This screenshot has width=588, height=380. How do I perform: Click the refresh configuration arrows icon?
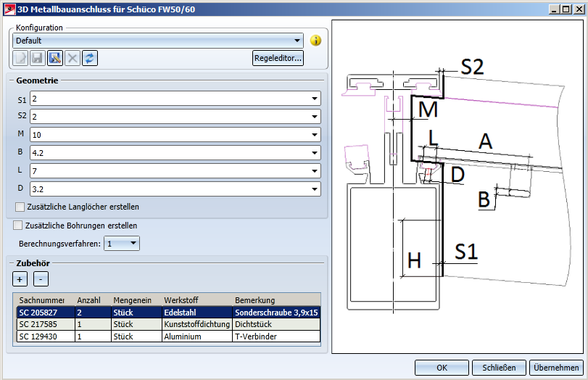[90, 58]
